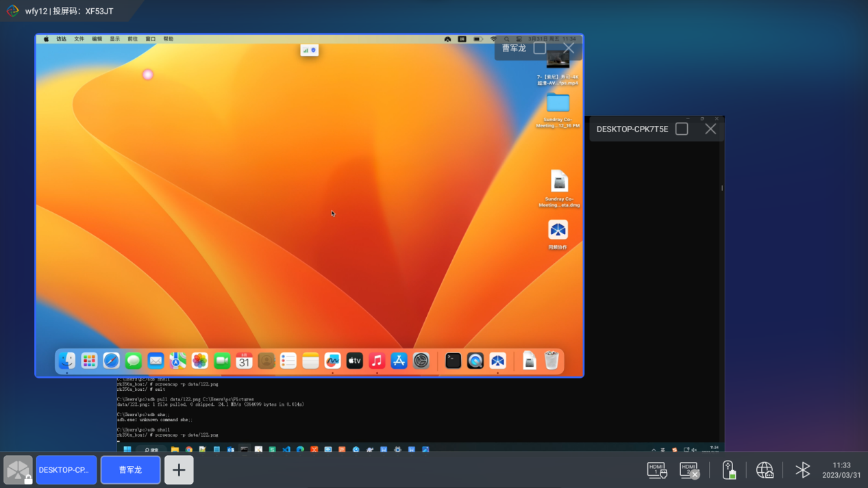Open Reminders from the Mac dock
Image resolution: width=868 pixels, height=488 pixels.
[288, 361]
